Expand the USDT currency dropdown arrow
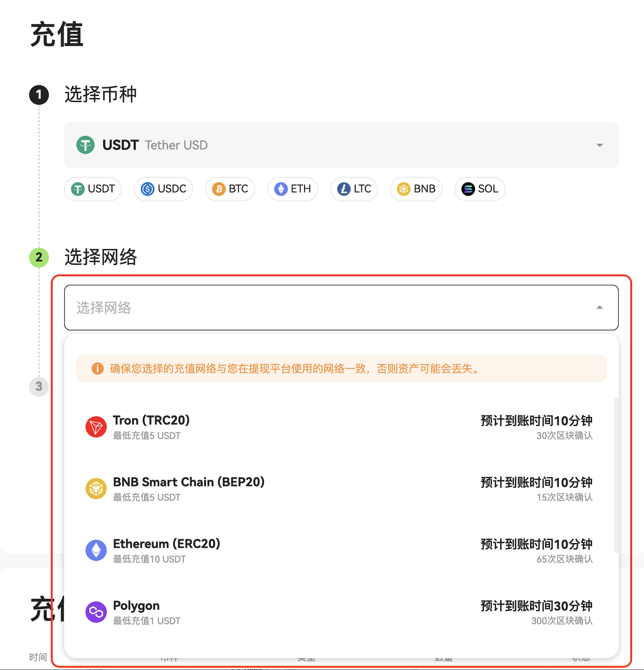Screen dimensions: 644x670 [x=600, y=145]
